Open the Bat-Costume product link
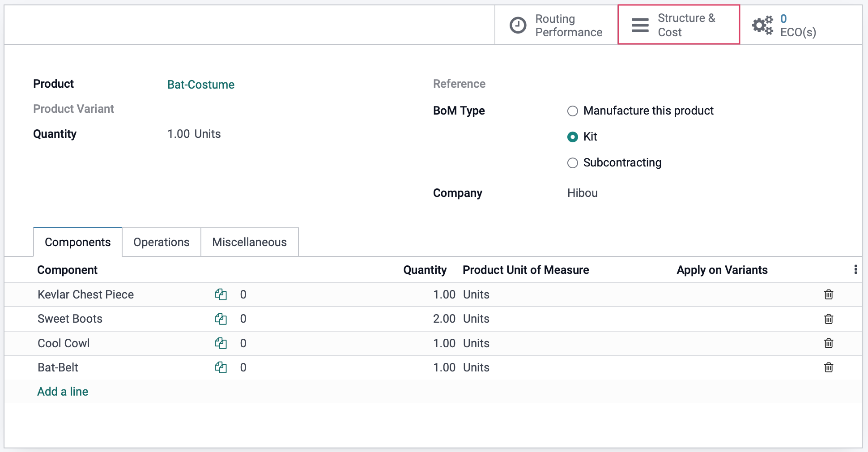The width and height of the screenshot is (868, 452). (x=201, y=85)
